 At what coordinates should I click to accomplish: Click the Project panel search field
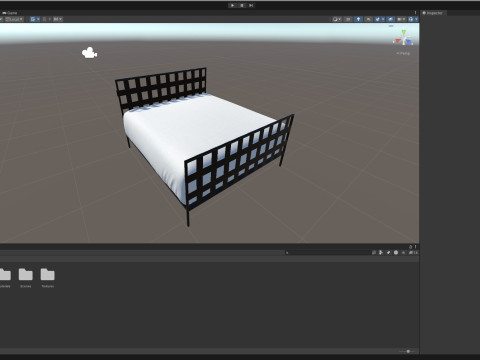328,253
